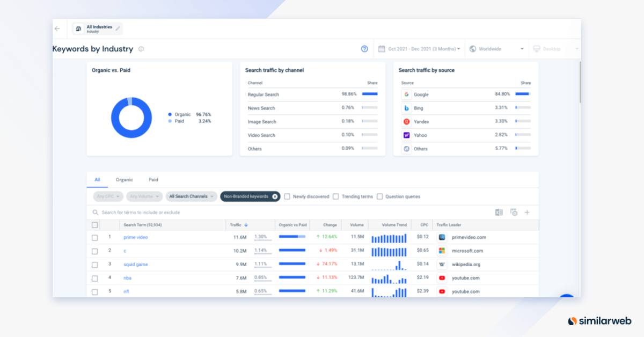644x337 pixels.
Task: Switch to the Organic tab
Action: click(124, 180)
